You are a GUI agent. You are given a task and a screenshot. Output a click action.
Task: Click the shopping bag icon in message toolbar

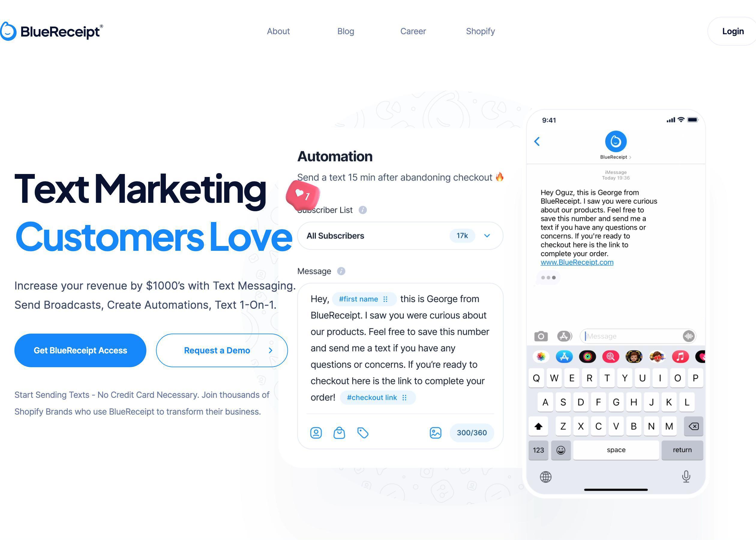(x=339, y=433)
